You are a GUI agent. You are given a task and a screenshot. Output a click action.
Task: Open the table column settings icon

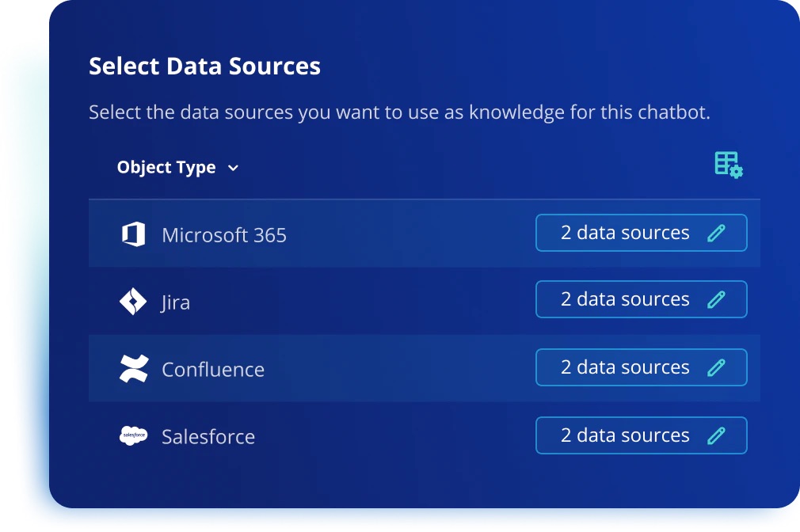coord(728,165)
